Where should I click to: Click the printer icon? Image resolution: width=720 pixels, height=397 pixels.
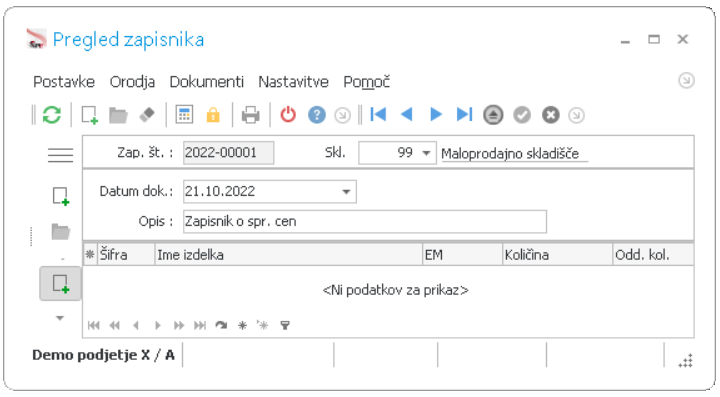[x=251, y=115]
